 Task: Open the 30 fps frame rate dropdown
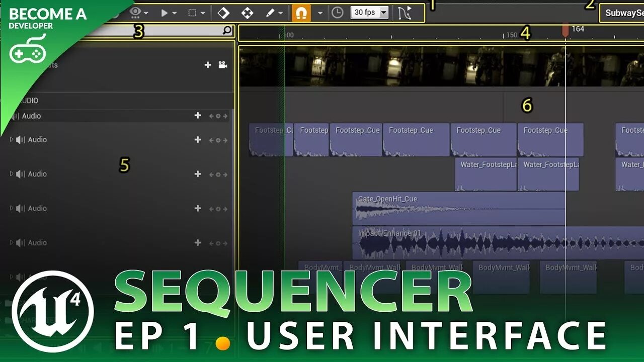[370, 13]
